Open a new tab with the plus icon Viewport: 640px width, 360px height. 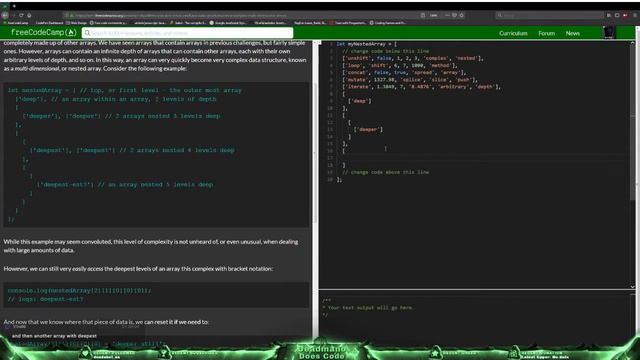coord(14,6)
